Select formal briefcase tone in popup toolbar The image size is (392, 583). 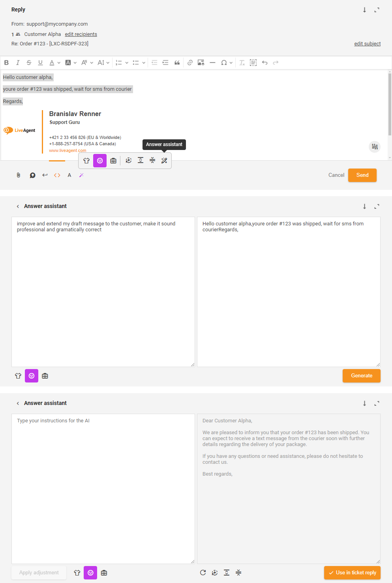(x=113, y=161)
